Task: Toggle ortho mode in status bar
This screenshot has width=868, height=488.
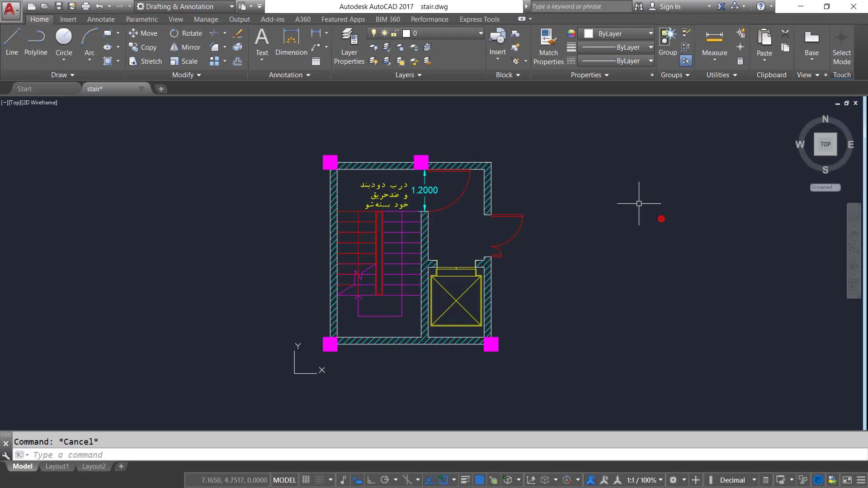Action: (371, 480)
